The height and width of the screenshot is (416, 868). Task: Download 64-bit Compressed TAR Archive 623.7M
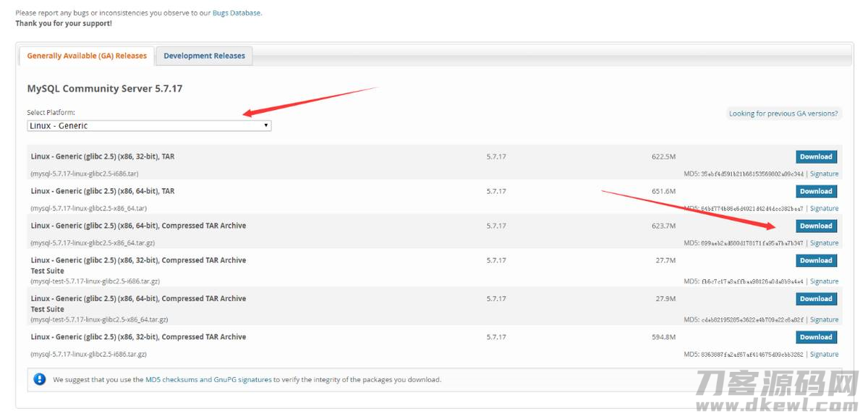pyautogui.click(x=816, y=226)
